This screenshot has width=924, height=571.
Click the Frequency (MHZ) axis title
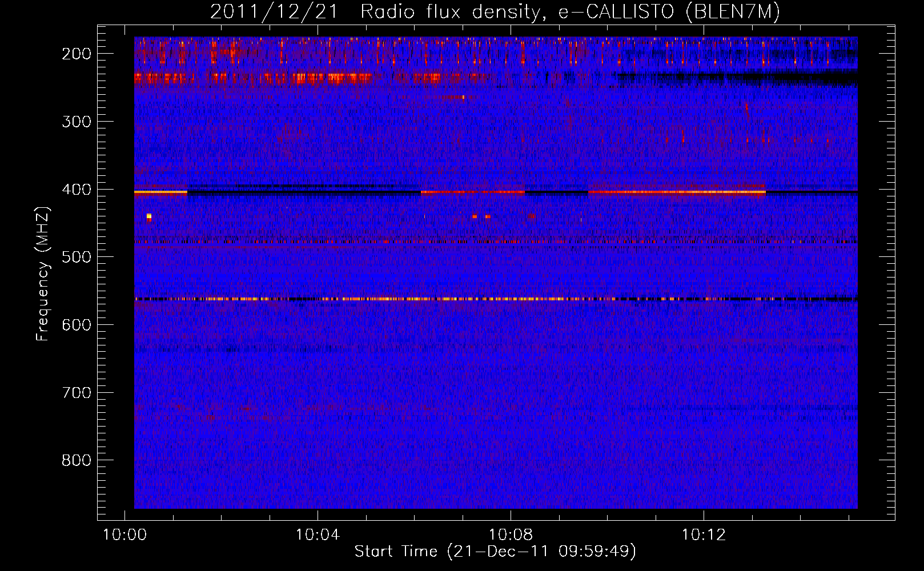43,274
